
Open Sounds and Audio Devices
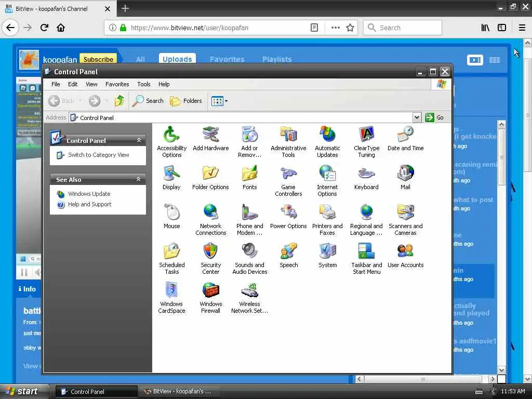[250, 259]
